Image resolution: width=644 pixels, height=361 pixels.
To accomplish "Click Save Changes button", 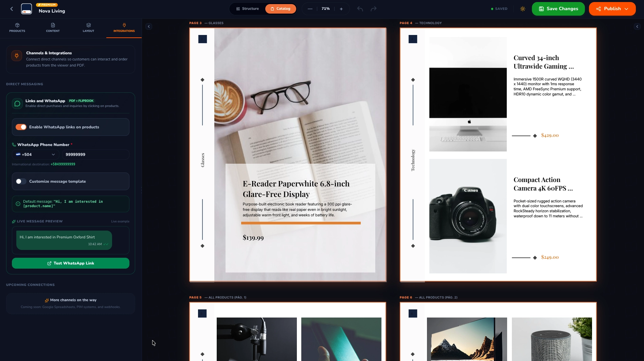I will click(558, 9).
